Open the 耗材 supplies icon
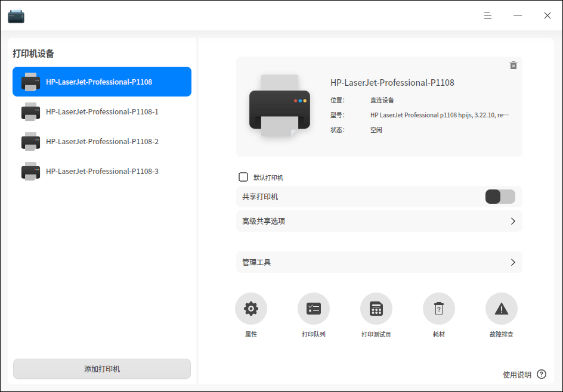The height and width of the screenshot is (392, 563). pos(439,309)
